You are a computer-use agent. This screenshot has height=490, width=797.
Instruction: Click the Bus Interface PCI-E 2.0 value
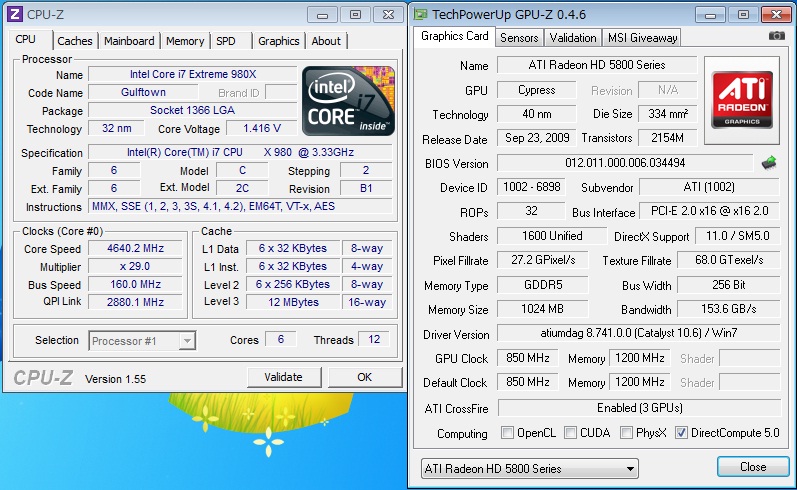pos(710,211)
